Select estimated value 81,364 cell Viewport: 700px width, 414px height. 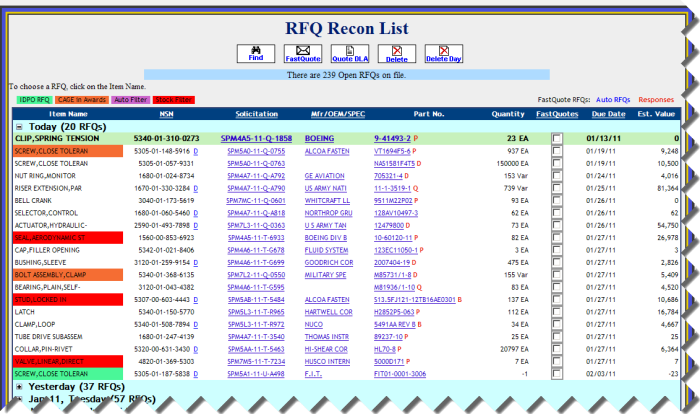click(x=667, y=188)
